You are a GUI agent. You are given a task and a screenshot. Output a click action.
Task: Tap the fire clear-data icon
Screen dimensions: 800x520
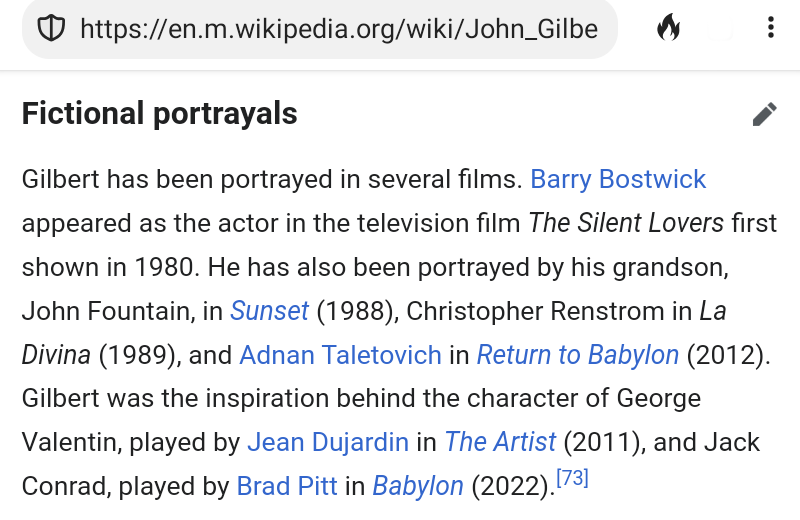(668, 28)
